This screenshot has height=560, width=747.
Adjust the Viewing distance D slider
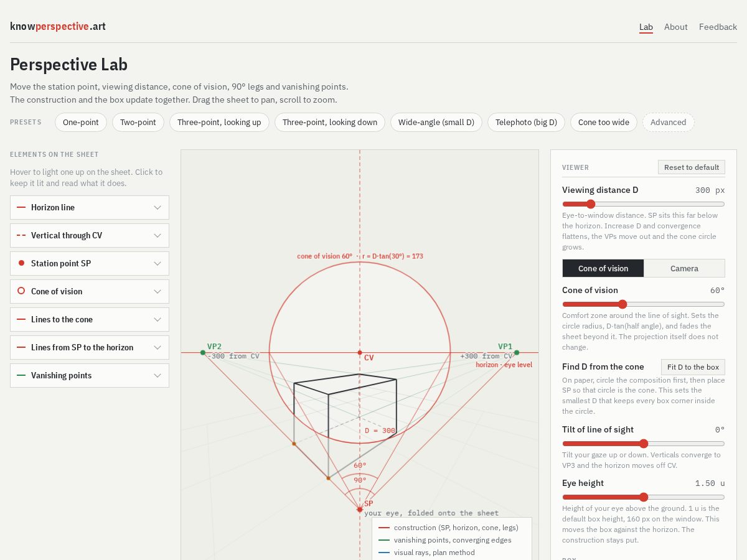[643, 204]
